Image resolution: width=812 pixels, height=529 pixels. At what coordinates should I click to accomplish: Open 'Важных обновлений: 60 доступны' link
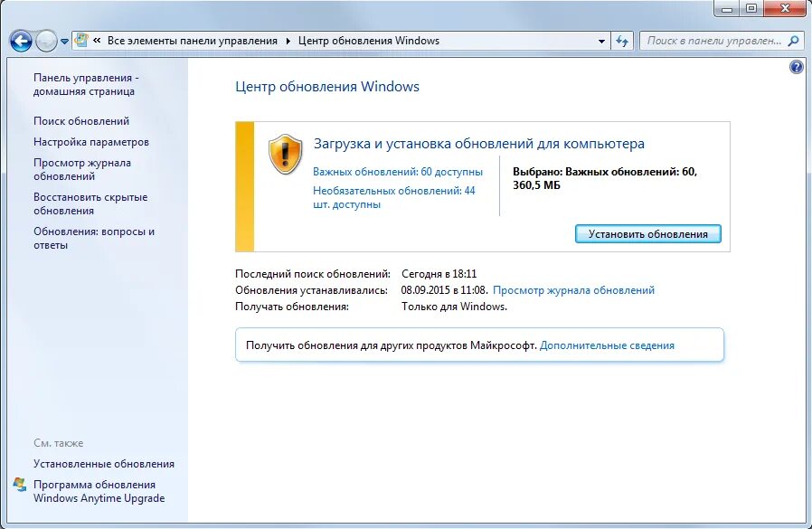(398, 172)
